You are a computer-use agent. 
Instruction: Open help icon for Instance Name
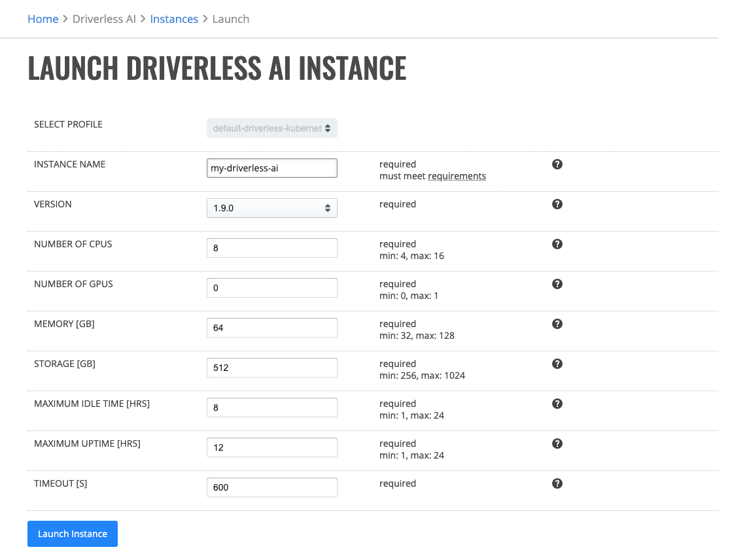pos(557,164)
